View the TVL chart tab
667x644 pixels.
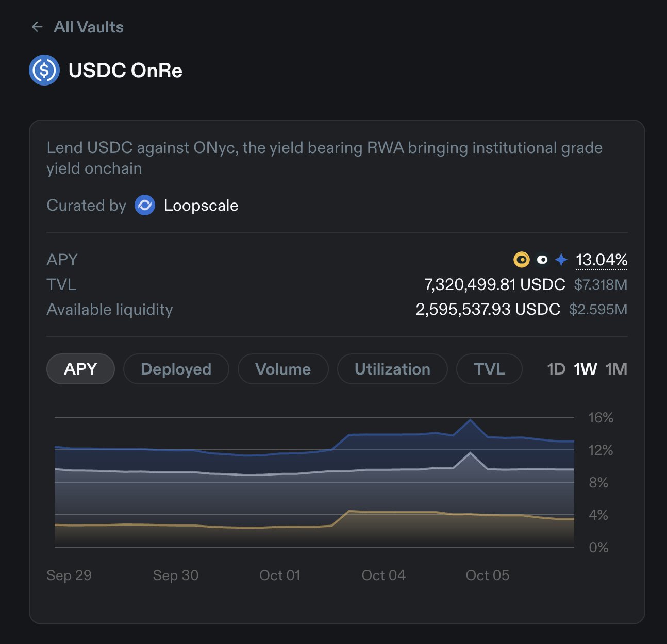coord(488,369)
